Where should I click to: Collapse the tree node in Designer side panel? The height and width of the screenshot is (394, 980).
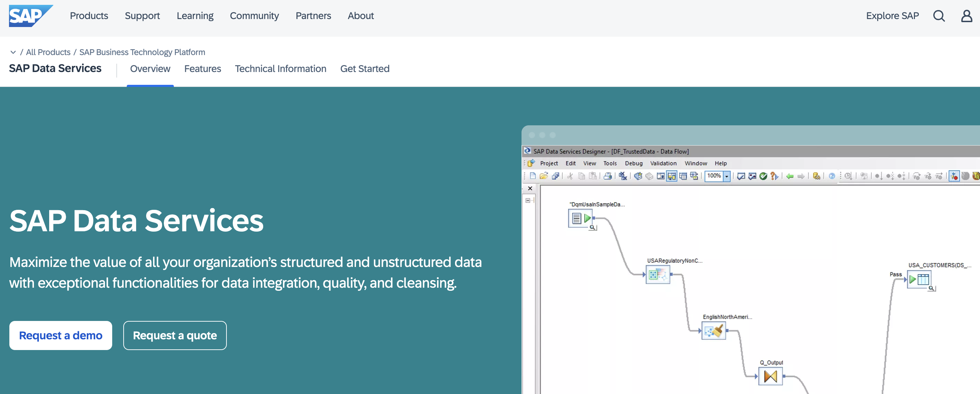tap(528, 200)
